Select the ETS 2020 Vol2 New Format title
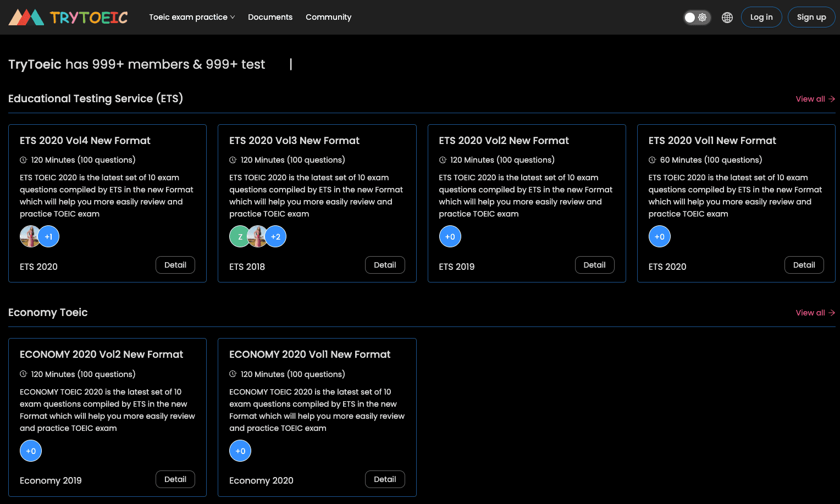This screenshot has height=504, width=840. pyautogui.click(x=504, y=141)
